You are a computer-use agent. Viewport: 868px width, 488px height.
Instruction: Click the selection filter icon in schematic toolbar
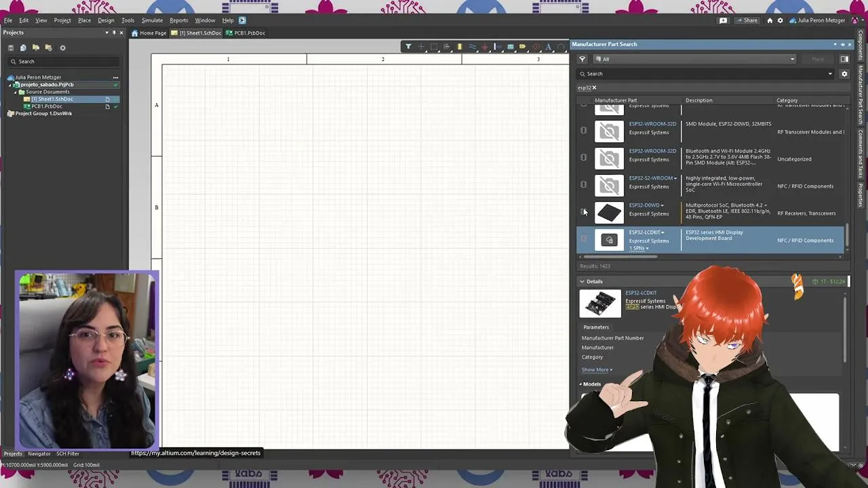coord(408,47)
